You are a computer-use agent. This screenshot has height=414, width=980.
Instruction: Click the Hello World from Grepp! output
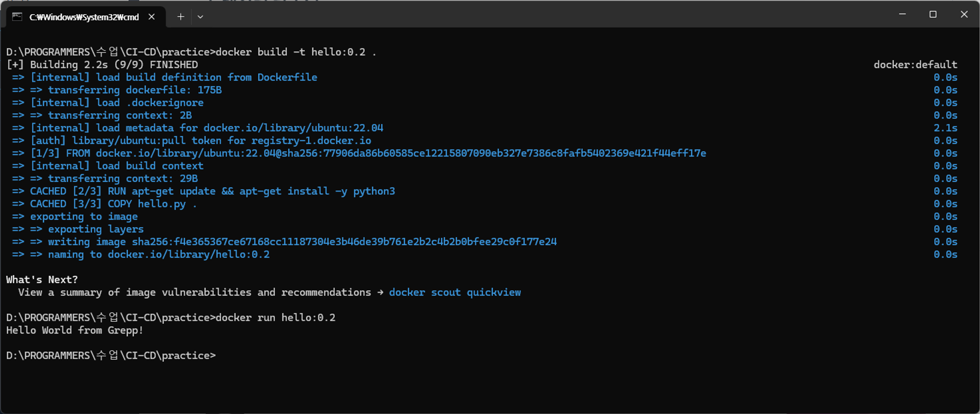click(74, 330)
